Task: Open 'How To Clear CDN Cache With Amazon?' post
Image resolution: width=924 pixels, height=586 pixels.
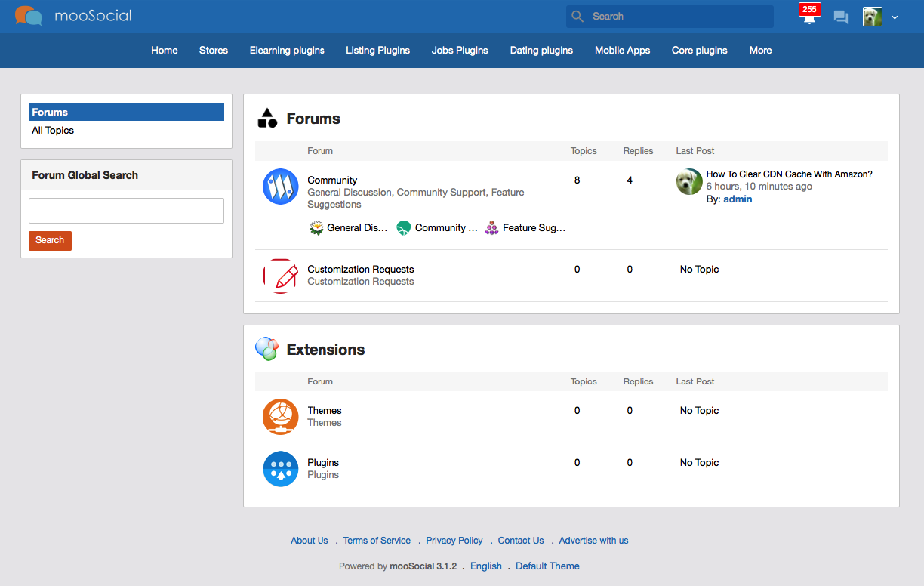Action: [789, 174]
